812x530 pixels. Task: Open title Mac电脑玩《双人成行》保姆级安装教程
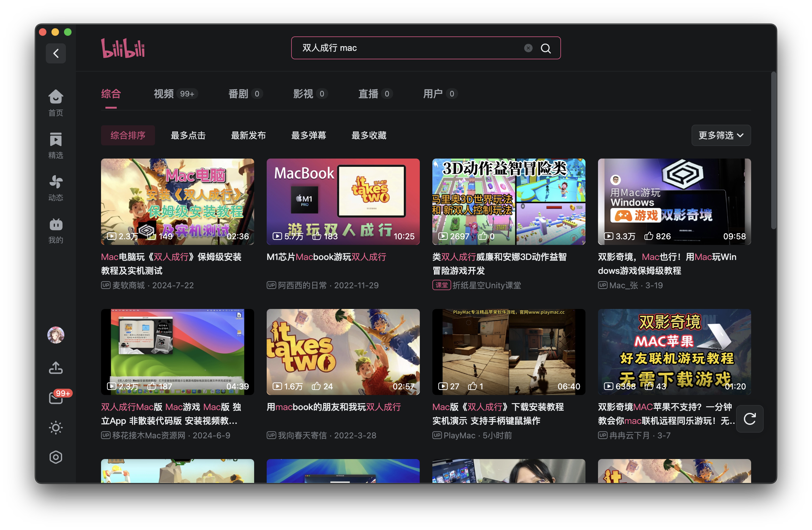(x=171, y=264)
